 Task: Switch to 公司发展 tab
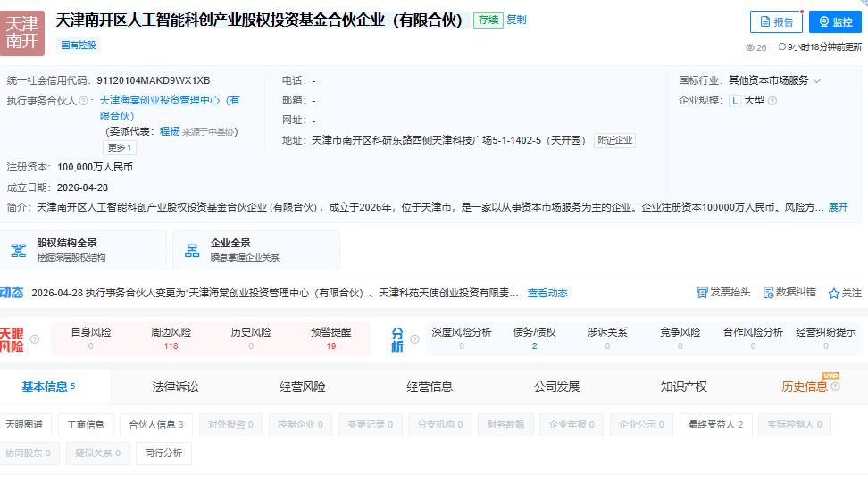tap(557, 386)
